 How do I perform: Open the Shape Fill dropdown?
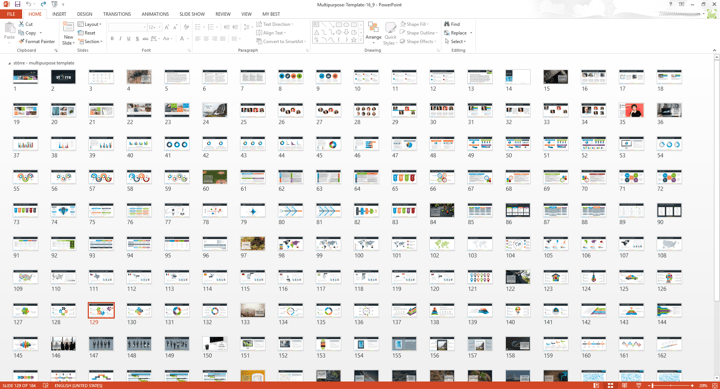point(414,24)
